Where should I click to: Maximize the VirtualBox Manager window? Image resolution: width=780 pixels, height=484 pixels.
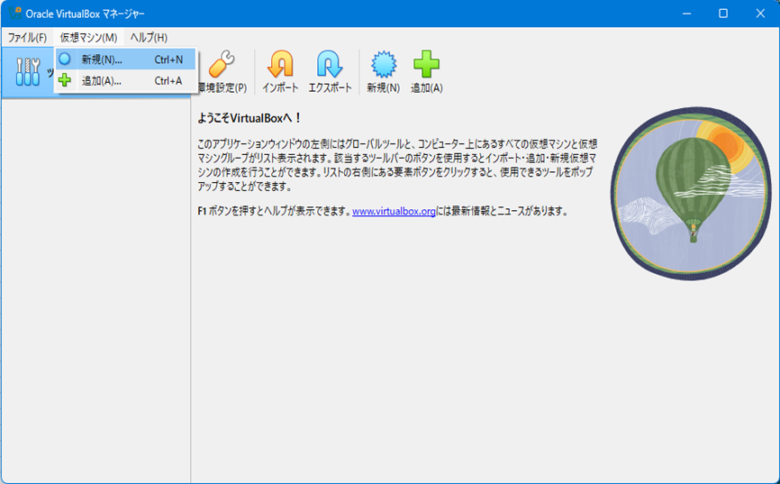[x=723, y=13]
